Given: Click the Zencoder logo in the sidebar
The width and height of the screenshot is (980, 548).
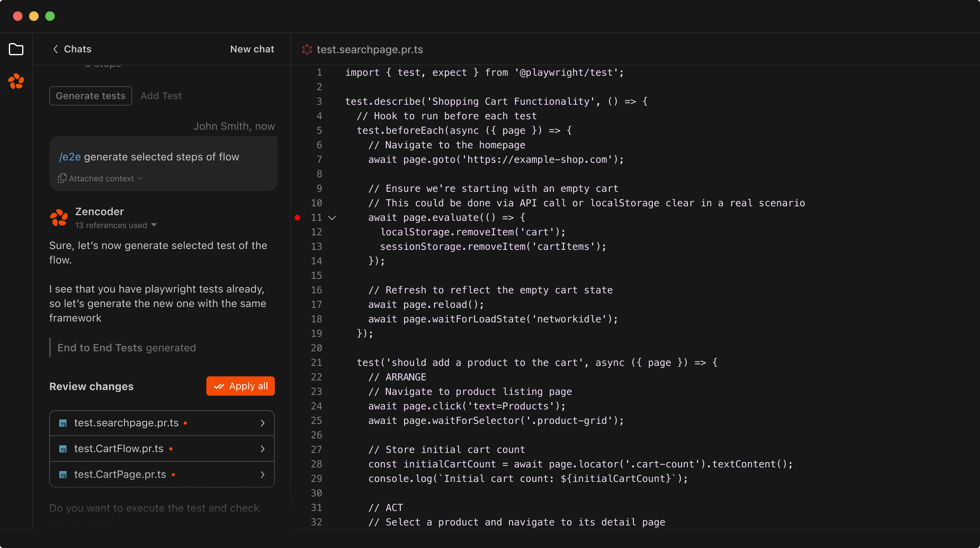Looking at the screenshot, I should tap(16, 82).
